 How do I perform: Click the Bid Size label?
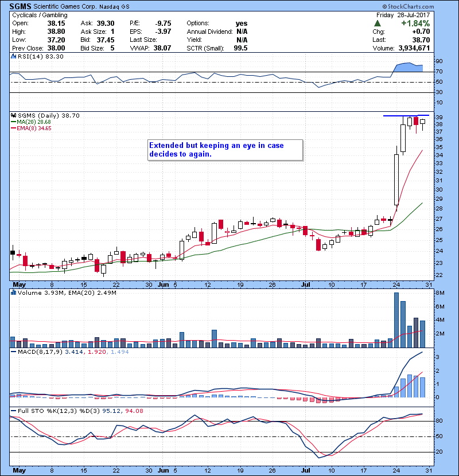92,48
